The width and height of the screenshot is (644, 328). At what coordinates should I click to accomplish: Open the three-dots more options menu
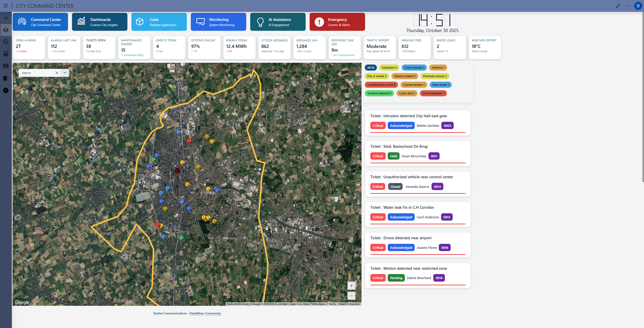pos(627,6)
